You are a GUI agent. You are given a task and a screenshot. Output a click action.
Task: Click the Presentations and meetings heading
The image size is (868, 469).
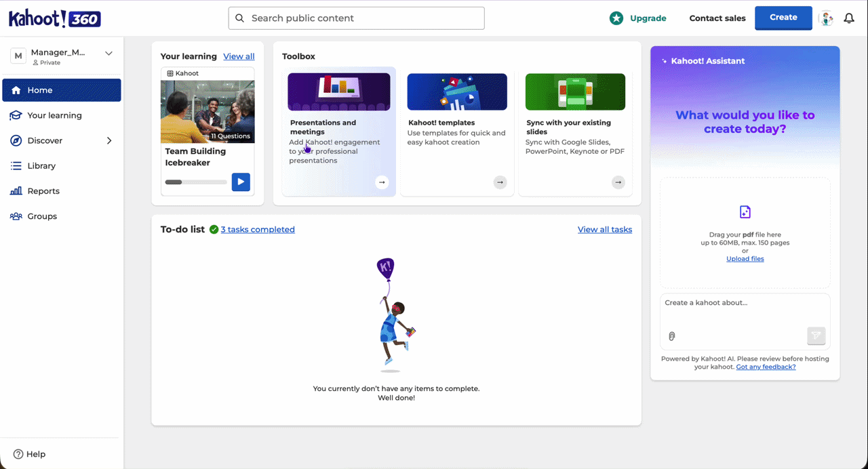pos(323,127)
